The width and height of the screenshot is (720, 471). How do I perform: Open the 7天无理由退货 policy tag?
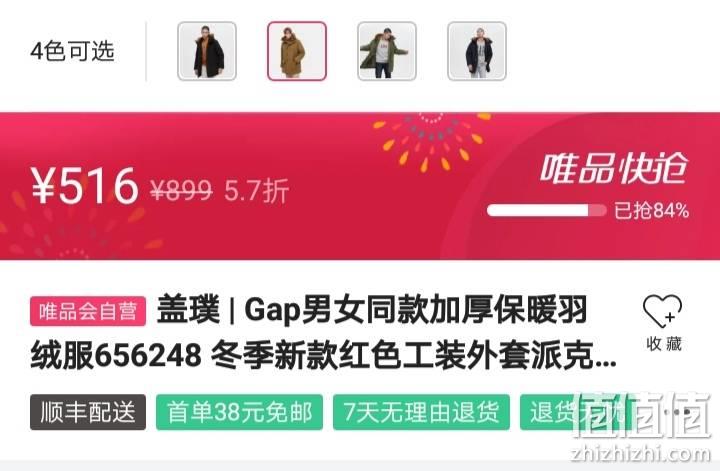point(421,412)
